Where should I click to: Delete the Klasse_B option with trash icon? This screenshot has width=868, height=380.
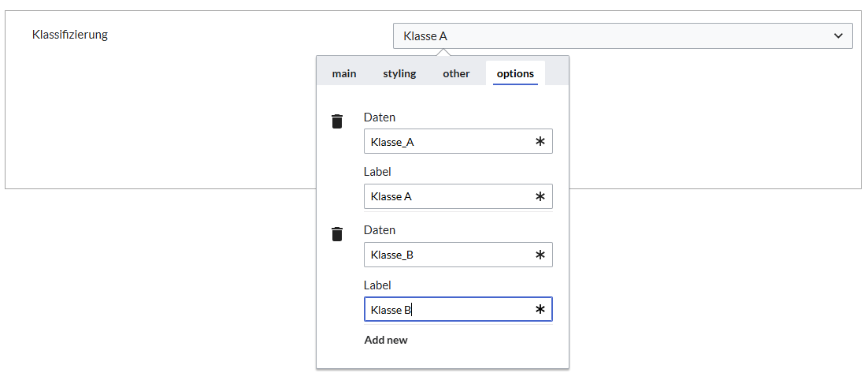pyautogui.click(x=337, y=234)
